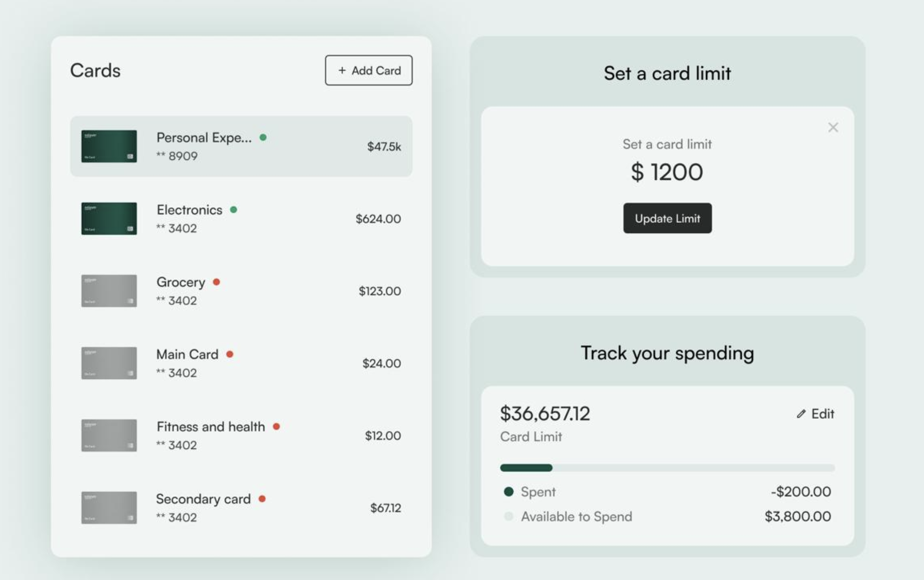Open the Electronics card thumbnail
This screenshot has width=924, height=580.
coord(109,219)
